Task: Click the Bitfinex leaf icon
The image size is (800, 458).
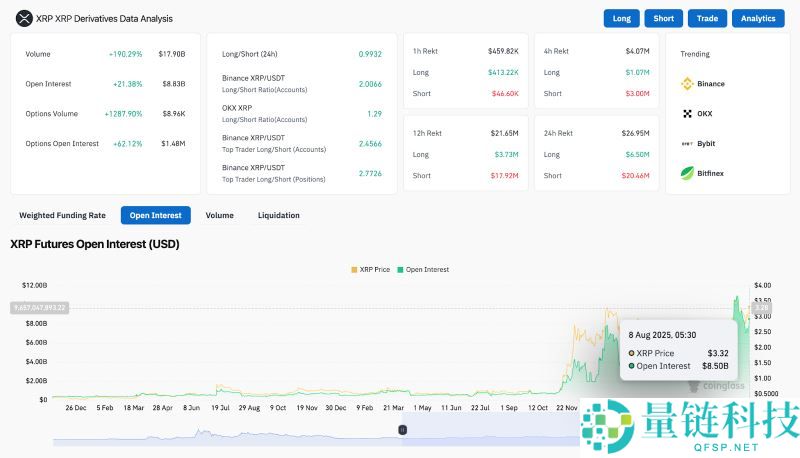Action: point(687,173)
